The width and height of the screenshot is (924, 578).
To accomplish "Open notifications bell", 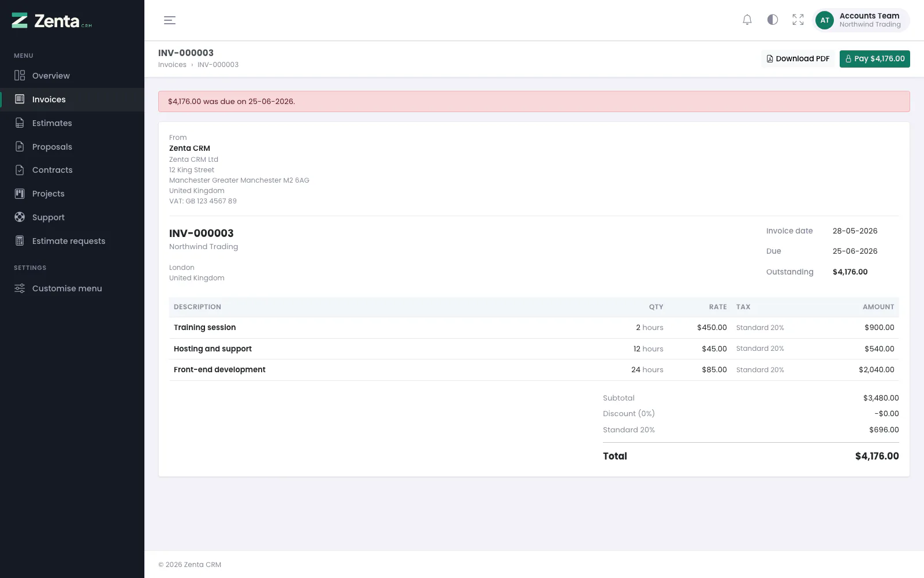I will 747,20.
